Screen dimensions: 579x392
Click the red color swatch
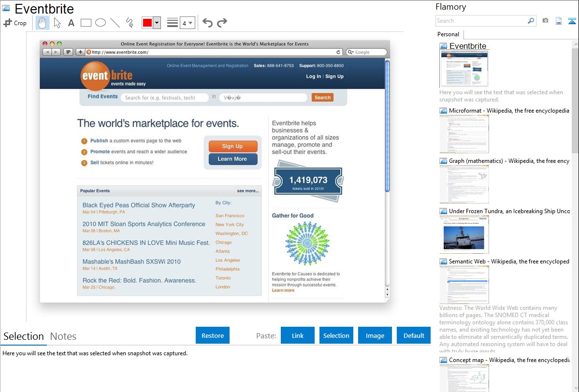pyautogui.click(x=147, y=23)
